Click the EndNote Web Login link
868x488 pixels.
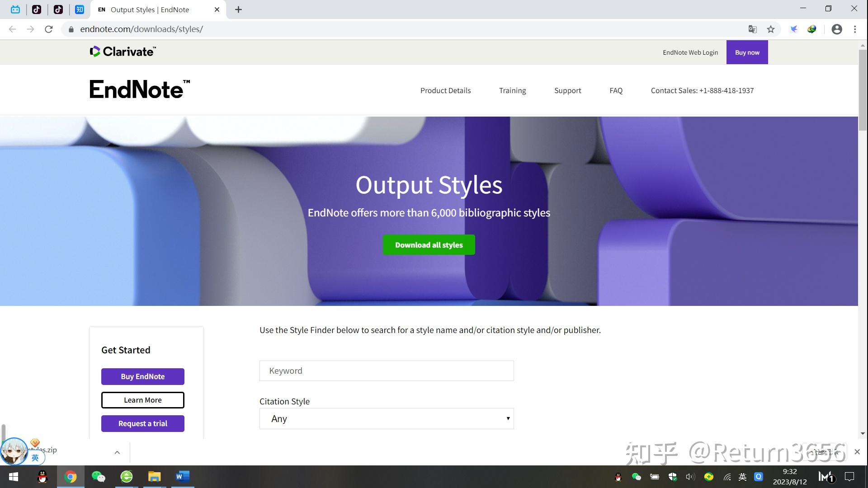tap(690, 52)
